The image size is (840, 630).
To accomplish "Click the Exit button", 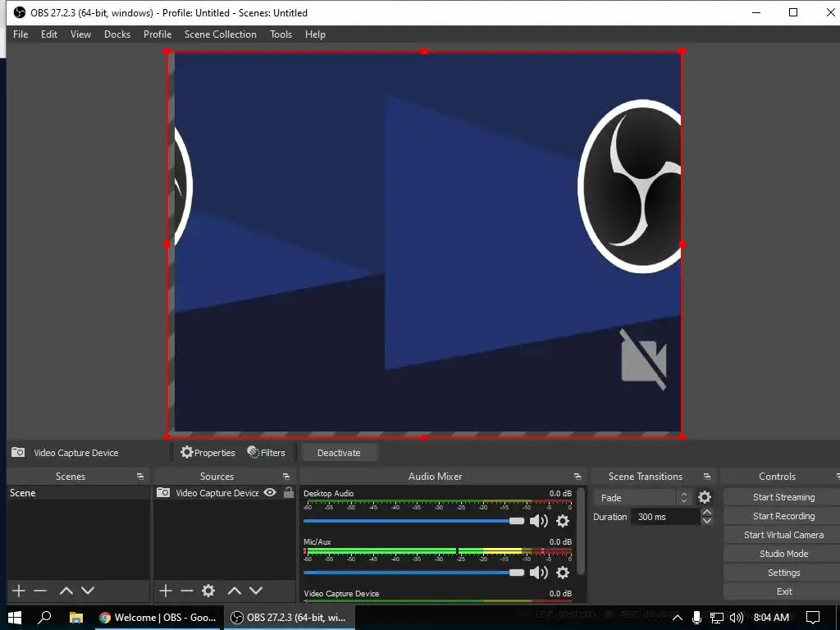I will [x=783, y=591].
